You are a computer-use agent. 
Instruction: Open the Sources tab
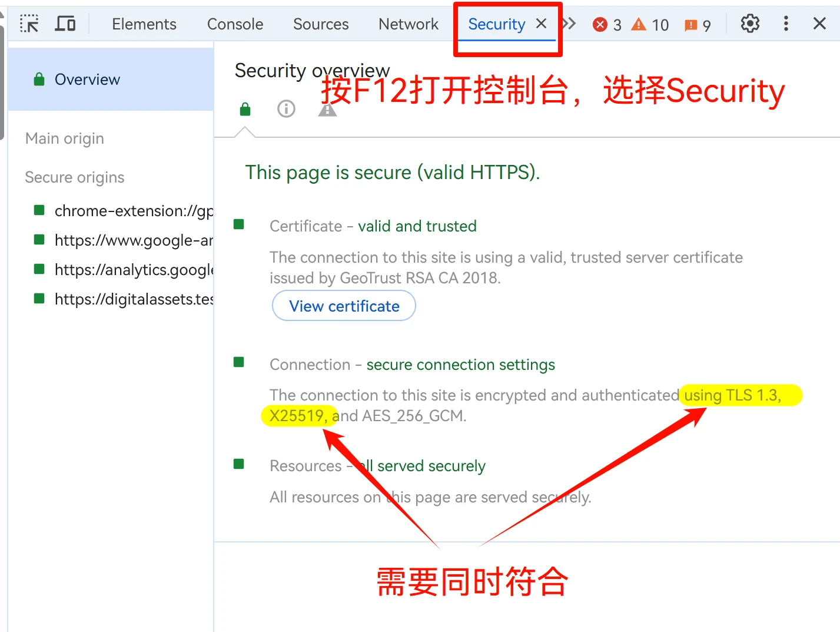(x=321, y=24)
